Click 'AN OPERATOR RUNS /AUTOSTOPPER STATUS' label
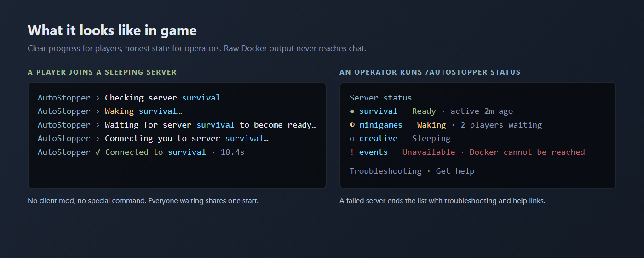Viewport: 644px width, 258px height. pos(430,72)
